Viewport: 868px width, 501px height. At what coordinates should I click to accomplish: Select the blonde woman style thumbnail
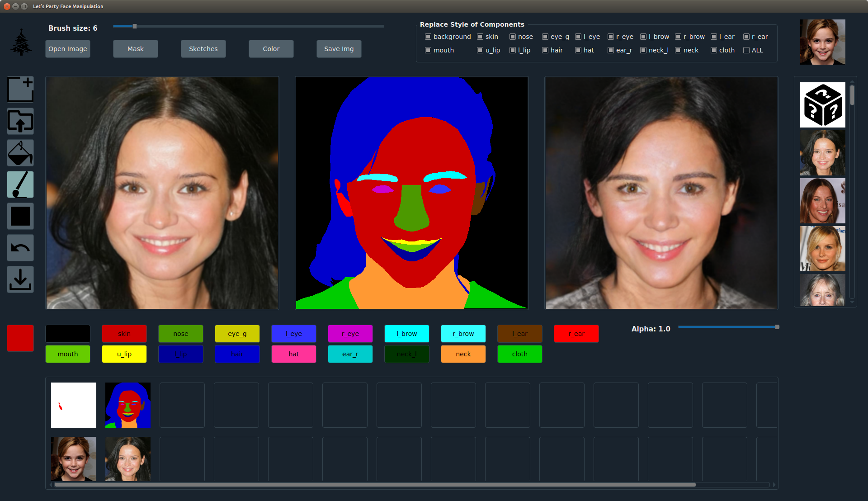822,249
